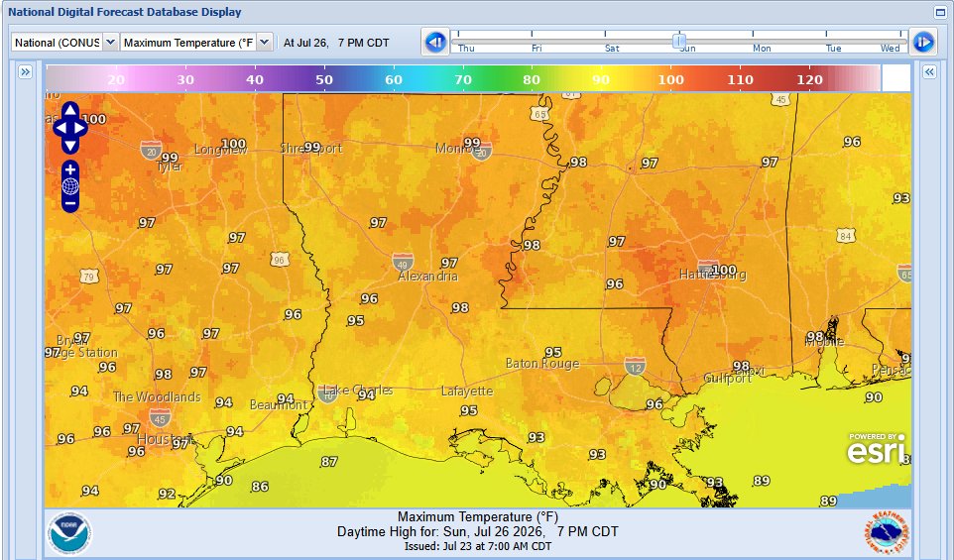The image size is (954, 560).
Task: Click the 100 value on the color legend
Action: click(x=670, y=79)
